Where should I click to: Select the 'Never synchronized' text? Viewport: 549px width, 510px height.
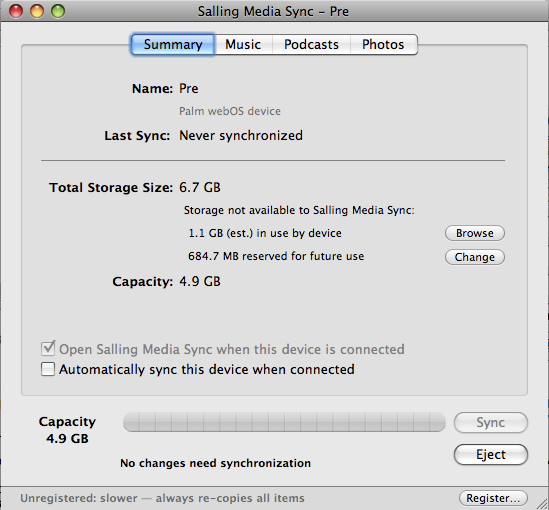click(x=241, y=135)
